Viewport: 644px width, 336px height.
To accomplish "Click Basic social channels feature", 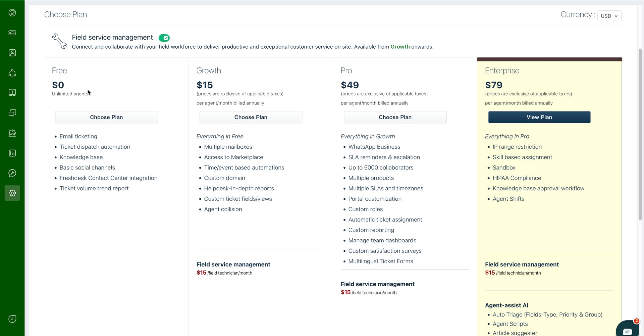I will click(87, 167).
